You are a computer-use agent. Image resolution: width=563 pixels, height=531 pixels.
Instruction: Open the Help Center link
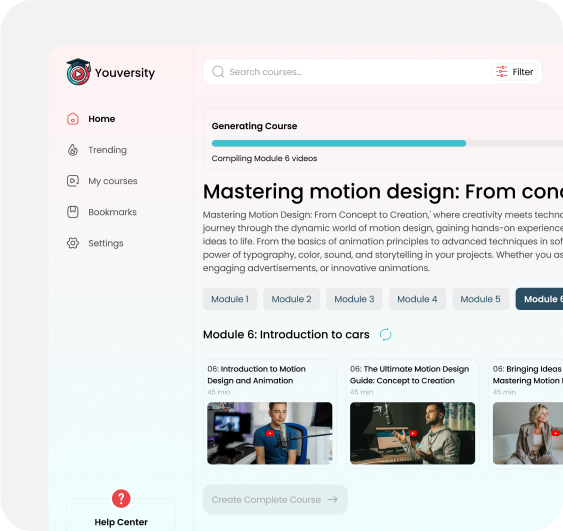[x=121, y=522]
